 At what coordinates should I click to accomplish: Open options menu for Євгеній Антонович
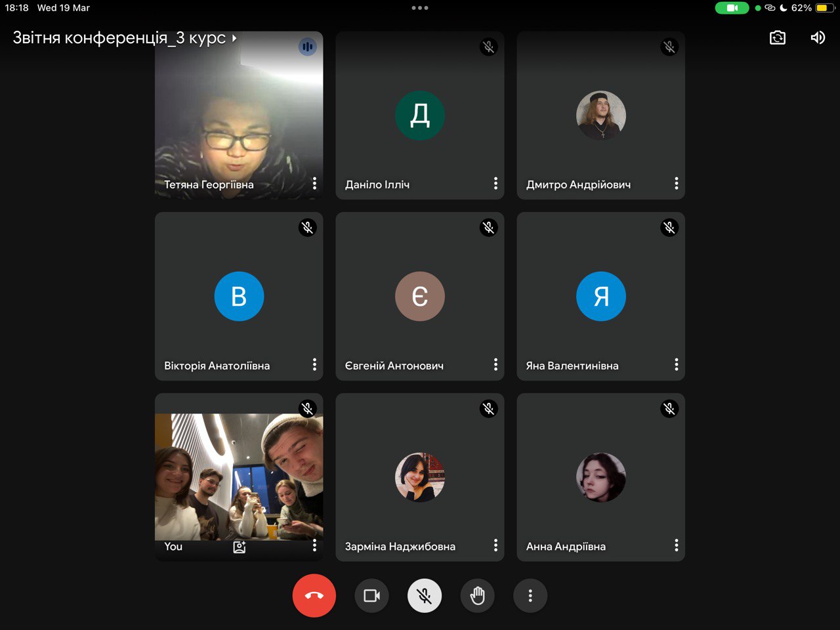coord(495,365)
